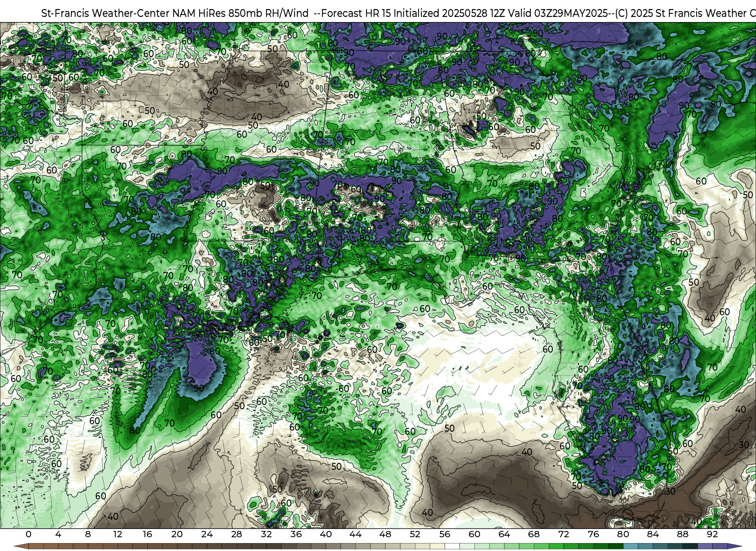Click the brown left arrow of the color bar
Image resolution: width=756 pixels, height=551 pixels.
[21, 546]
